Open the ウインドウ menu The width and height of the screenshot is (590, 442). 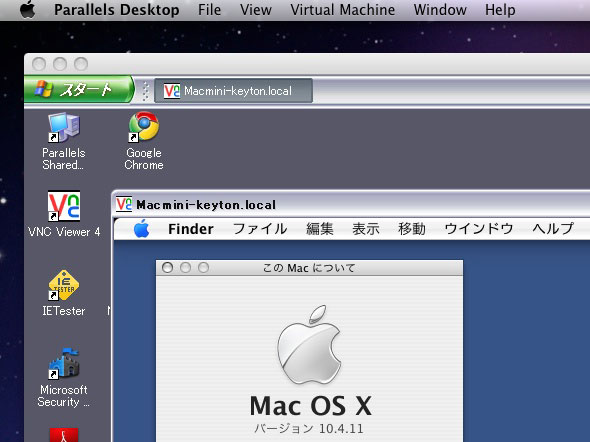[x=479, y=229]
